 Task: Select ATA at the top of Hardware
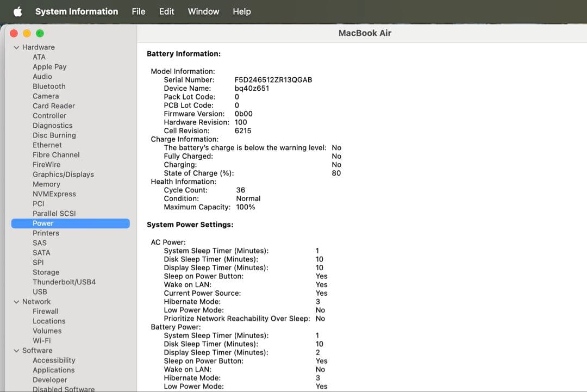point(39,57)
